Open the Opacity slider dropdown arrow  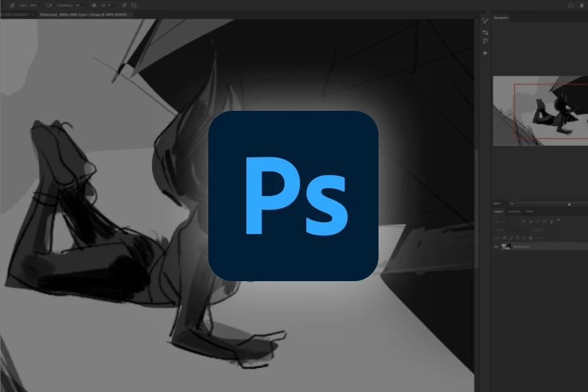pos(557,230)
